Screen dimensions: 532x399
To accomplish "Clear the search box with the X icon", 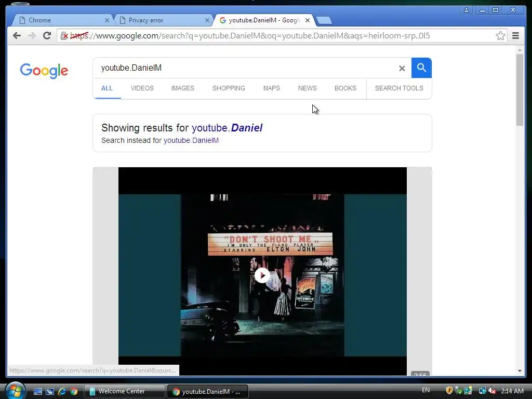I will pyautogui.click(x=402, y=68).
